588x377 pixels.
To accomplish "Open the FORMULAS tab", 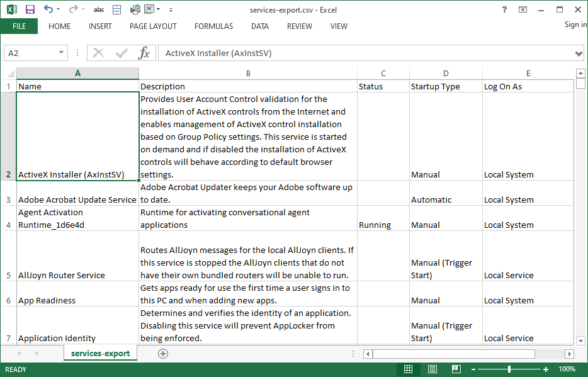I will tap(214, 26).
